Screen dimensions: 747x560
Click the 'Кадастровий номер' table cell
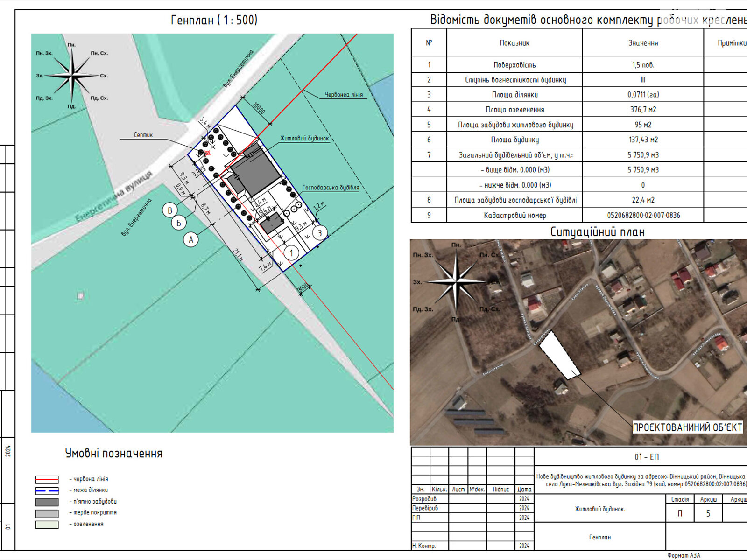pyautogui.click(x=514, y=216)
